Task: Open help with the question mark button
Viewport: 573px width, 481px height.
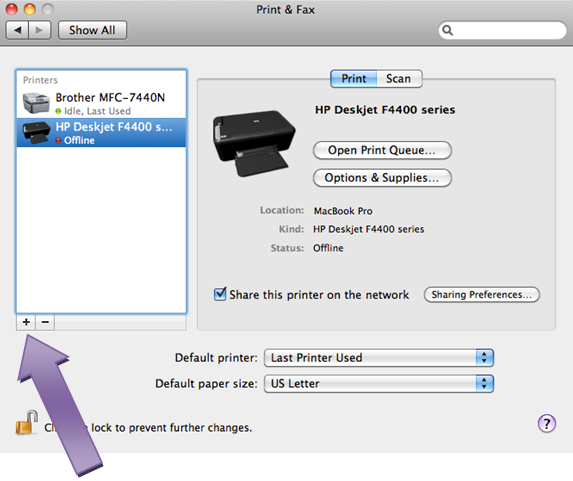Action: pyautogui.click(x=546, y=423)
